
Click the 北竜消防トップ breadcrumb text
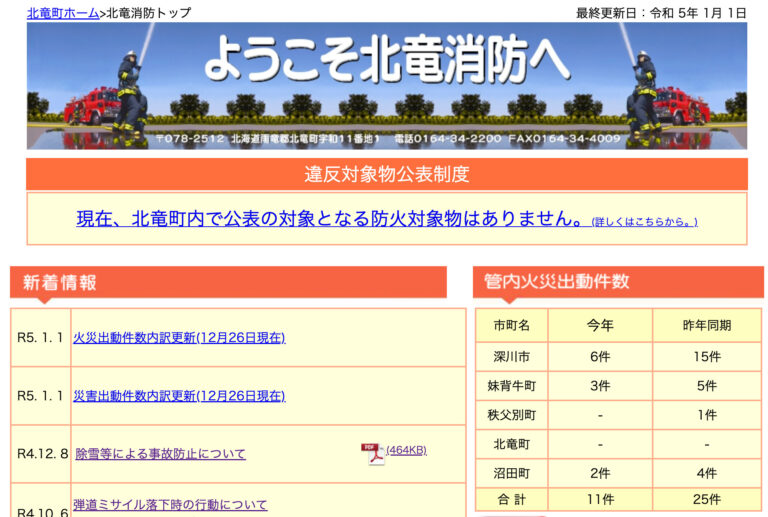(148, 13)
